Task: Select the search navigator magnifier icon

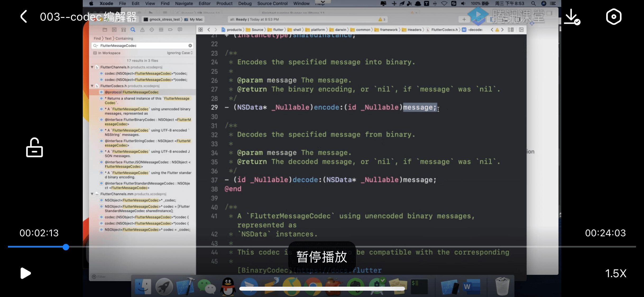Action: point(133,30)
